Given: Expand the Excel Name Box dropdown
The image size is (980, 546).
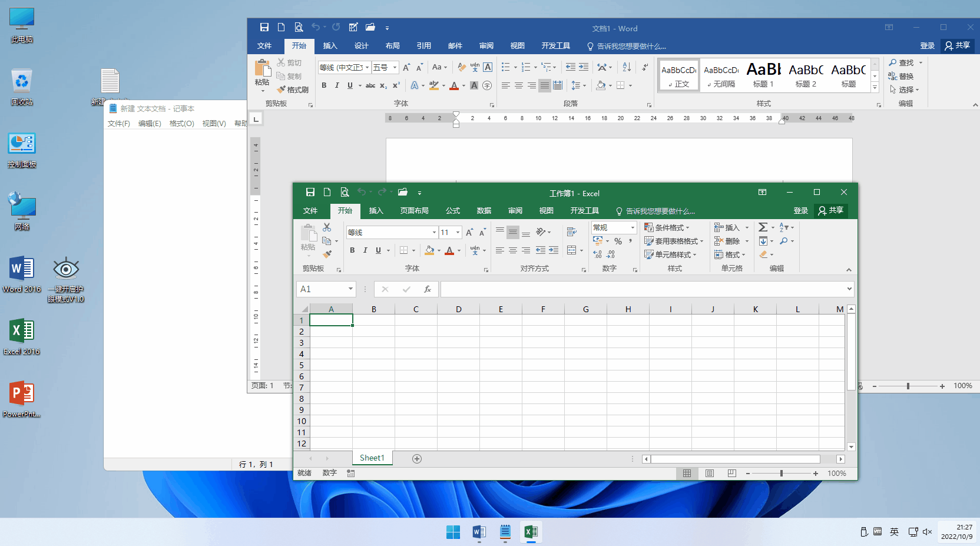Looking at the screenshot, I should (x=350, y=289).
